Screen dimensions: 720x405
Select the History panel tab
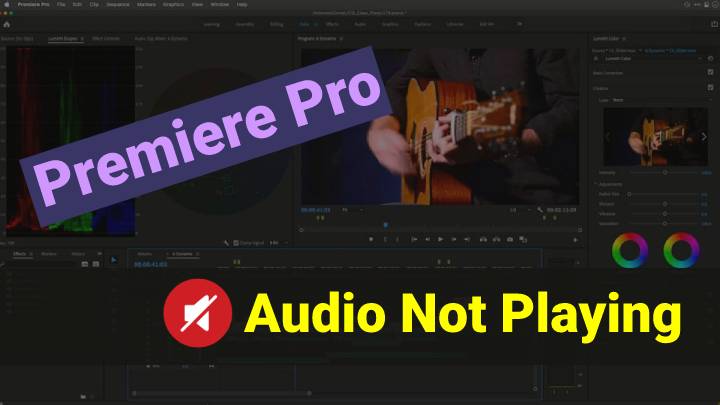(78, 253)
